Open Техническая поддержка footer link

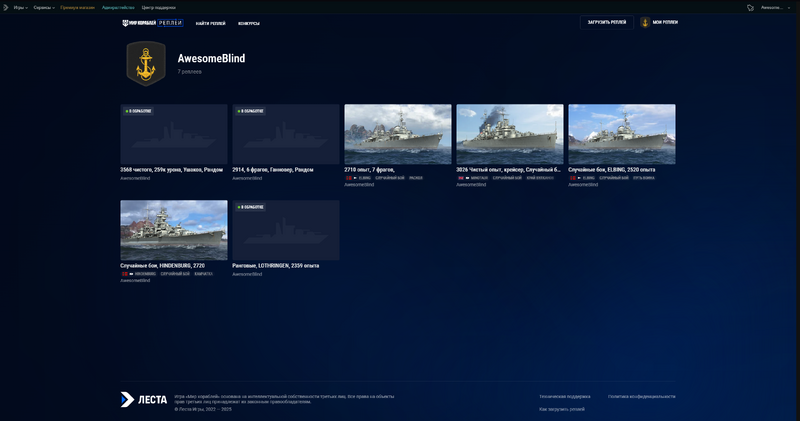tap(565, 397)
